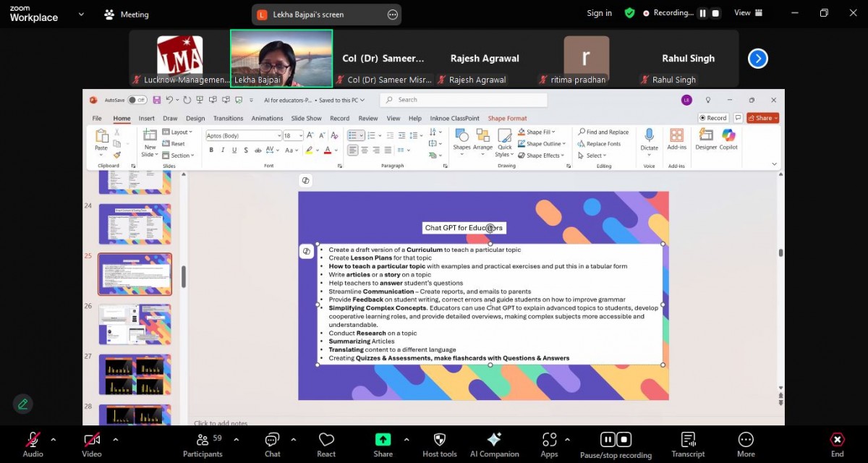Screen dimensions: 868x463
Task: Select Center paragraph alignment
Action: coord(365,150)
